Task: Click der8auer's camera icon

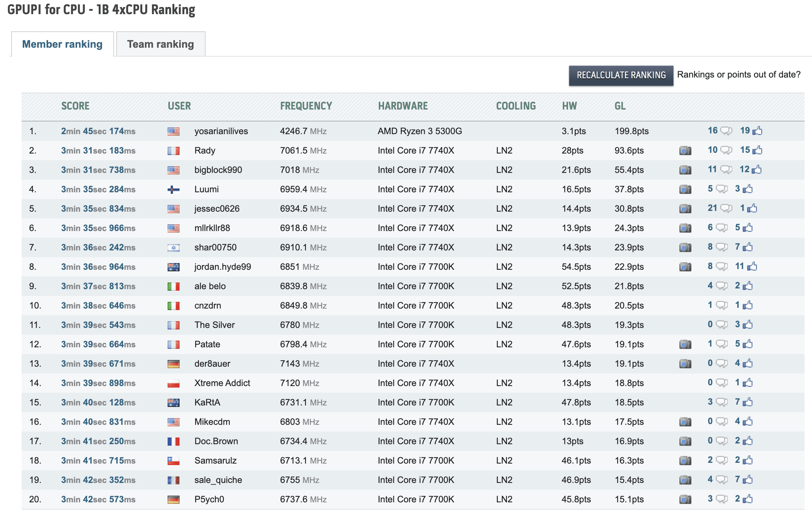Action: pos(685,364)
